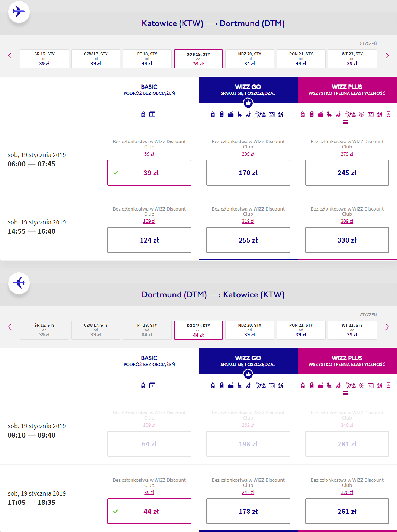Click the thumbs-up badge under outbound WIZZ GO
The height and width of the screenshot is (532, 397).
[x=248, y=103]
